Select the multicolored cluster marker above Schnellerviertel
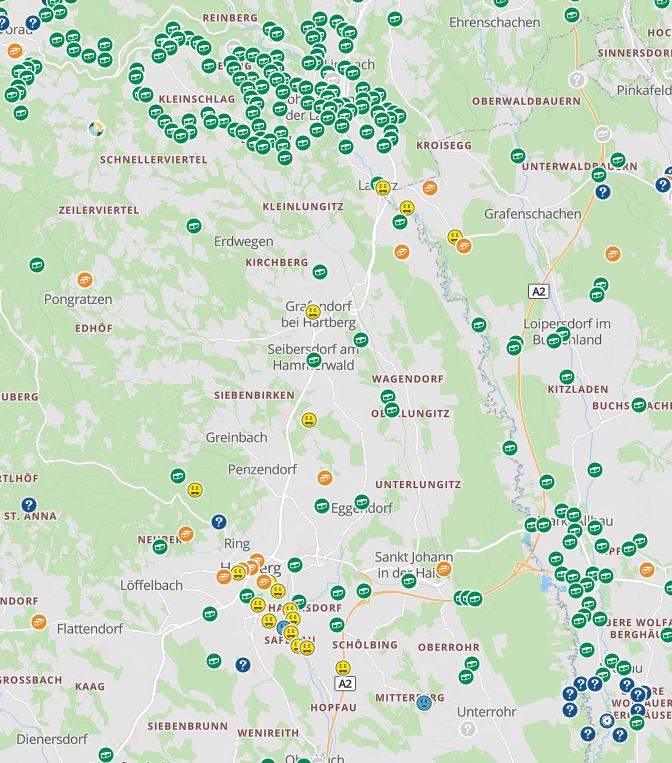The width and height of the screenshot is (672, 763). (96, 129)
